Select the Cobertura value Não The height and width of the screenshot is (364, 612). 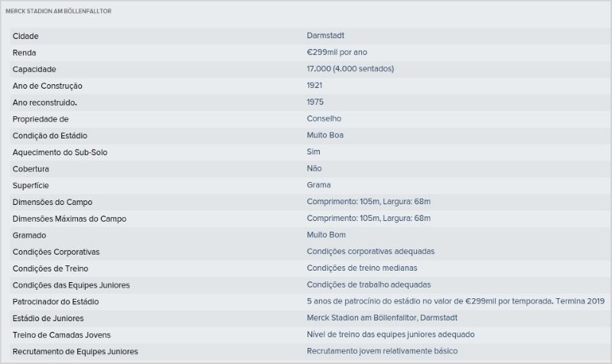[x=314, y=168]
